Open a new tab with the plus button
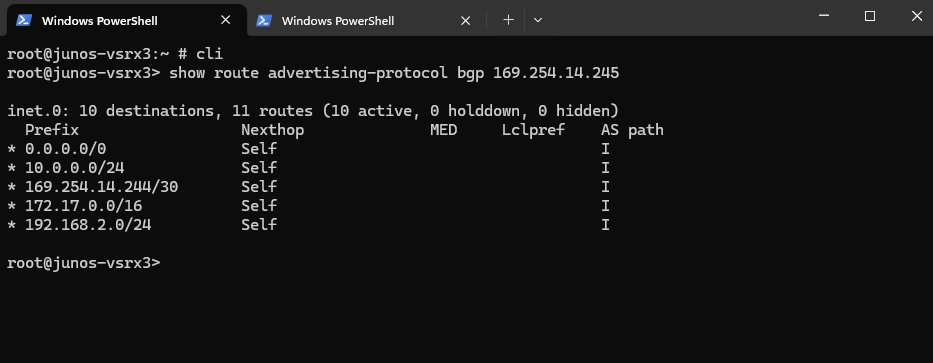Screen dimensions: 933x363 (508, 20)
